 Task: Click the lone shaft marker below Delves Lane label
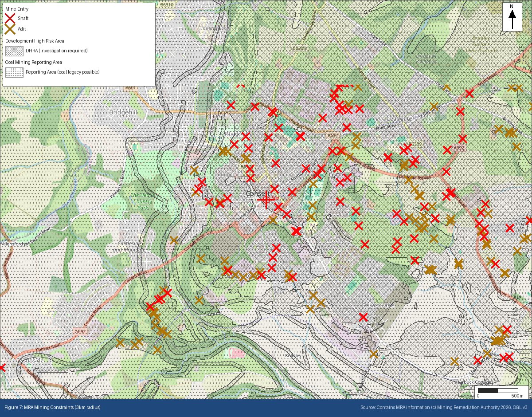click(364, 317)
